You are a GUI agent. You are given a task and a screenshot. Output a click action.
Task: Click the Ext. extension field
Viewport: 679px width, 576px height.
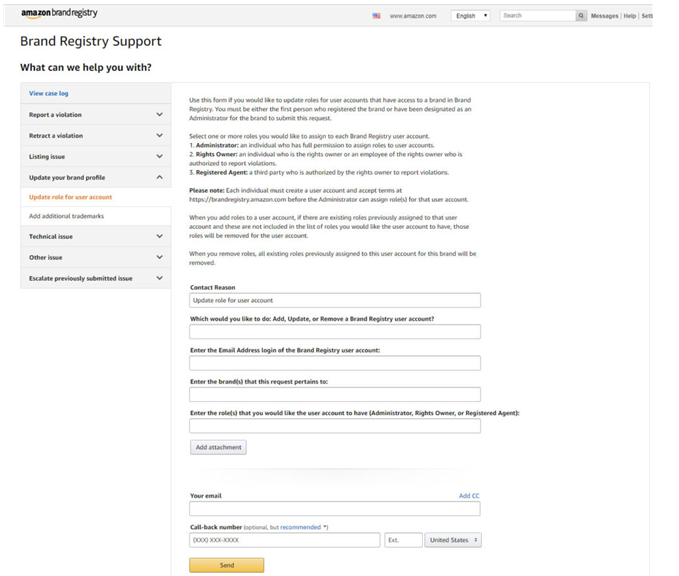tap(403, 540)
